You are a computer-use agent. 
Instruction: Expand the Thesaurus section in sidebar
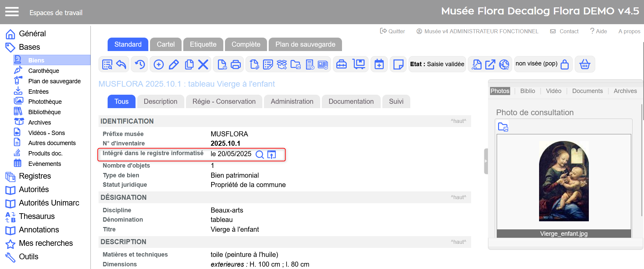37,216
